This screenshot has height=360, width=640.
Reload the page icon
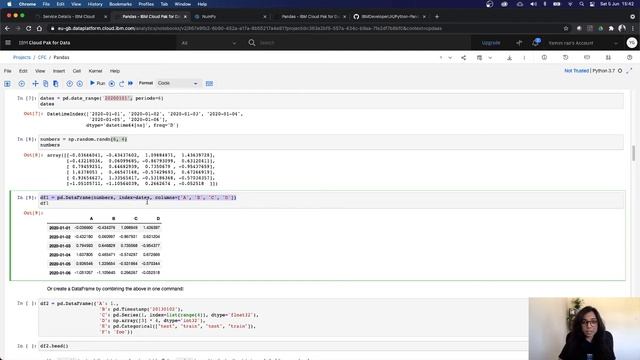pyautogui.click(x=29, y=29)
